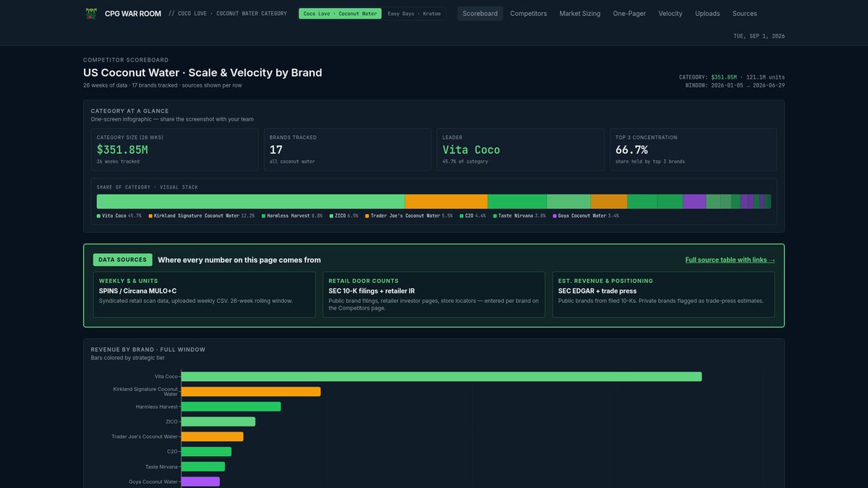This screenshot has width=868, height=488.
Task: Click the Goya Coconut Water 3.4% legend entry
Action: (x=586, y=215)
